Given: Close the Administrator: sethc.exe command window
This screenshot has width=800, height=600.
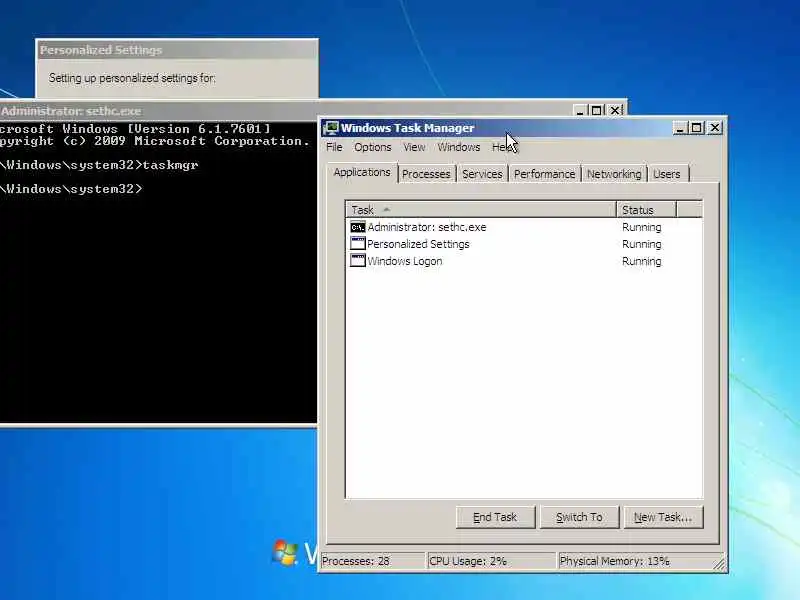Looking at the screenshot, I should pos(615,110).
